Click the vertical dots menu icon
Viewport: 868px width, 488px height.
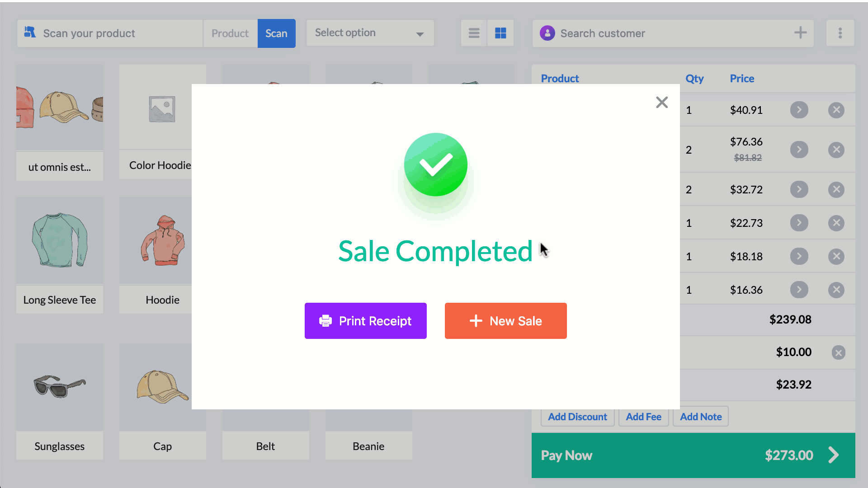(840, 33)
